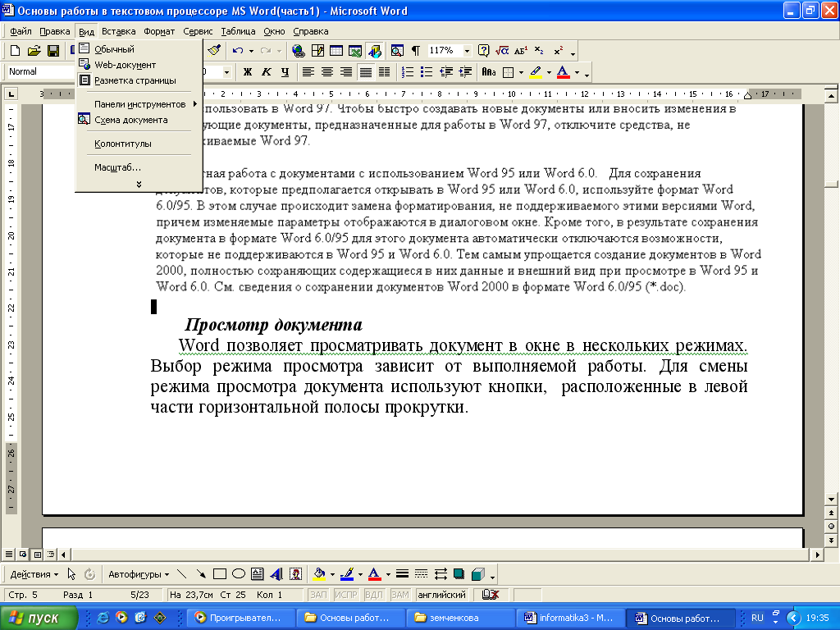840x630 pixels.
Task: Select the Arrow drawing tool
Action: [x=201, y=574]
